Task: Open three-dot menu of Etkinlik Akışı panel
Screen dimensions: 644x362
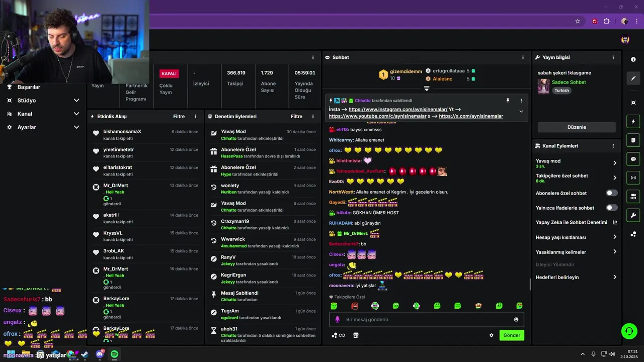Action: point(196,116)
